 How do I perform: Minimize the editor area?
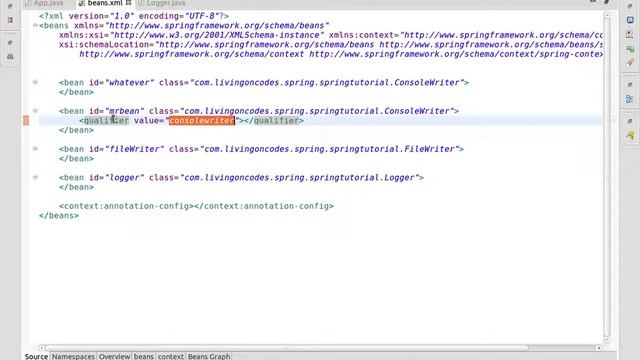coord(593,2)
